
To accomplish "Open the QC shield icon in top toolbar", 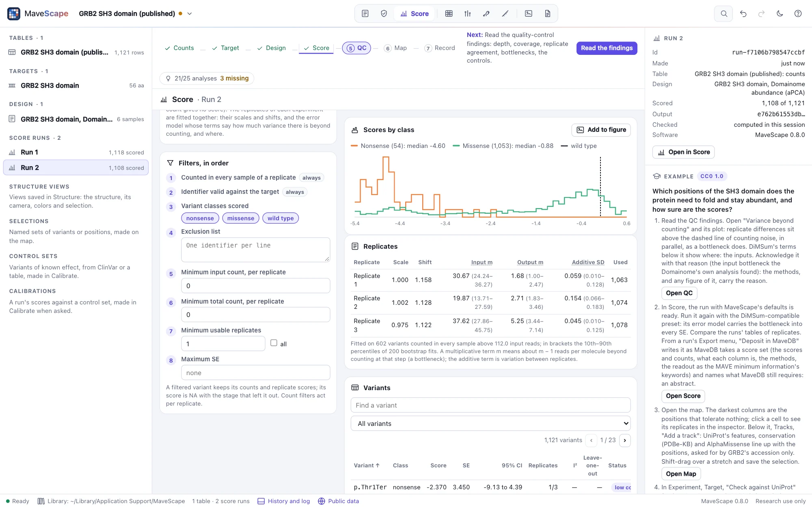I will [x=384, y=13].
